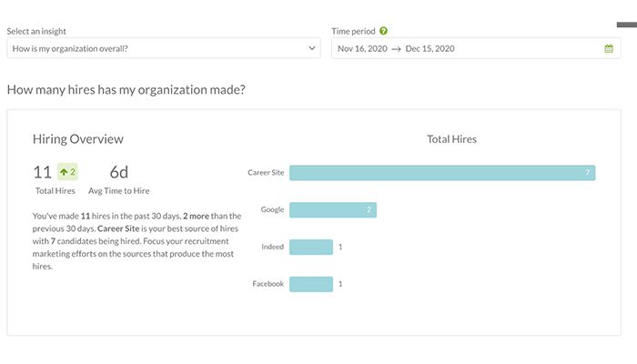Click the Hiring Overview heading
Screen dimensions: 637x364
[78, 139]
